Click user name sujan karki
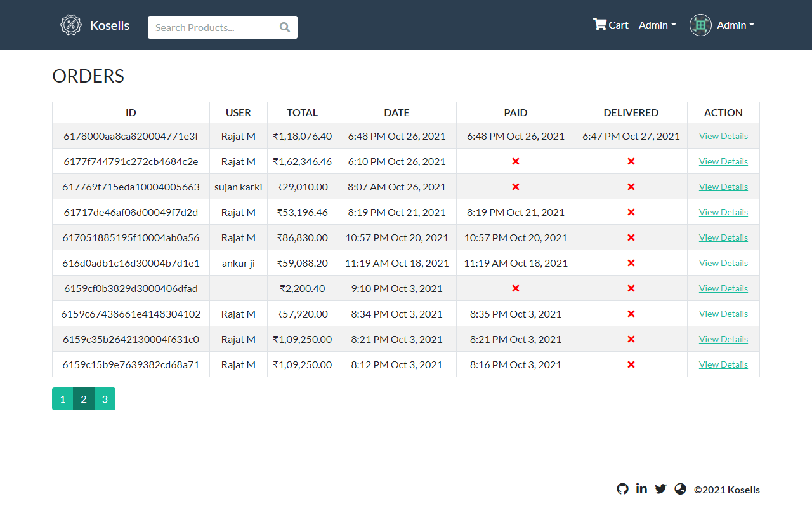This screenshot has height=508, width=812. [239, 187]
